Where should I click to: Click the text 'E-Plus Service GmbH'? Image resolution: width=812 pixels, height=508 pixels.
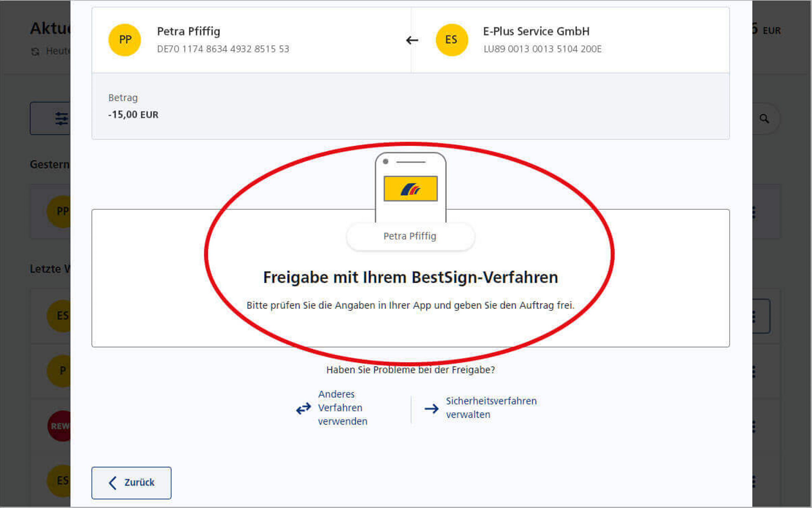pyautogui.click(x=536, y=31)
